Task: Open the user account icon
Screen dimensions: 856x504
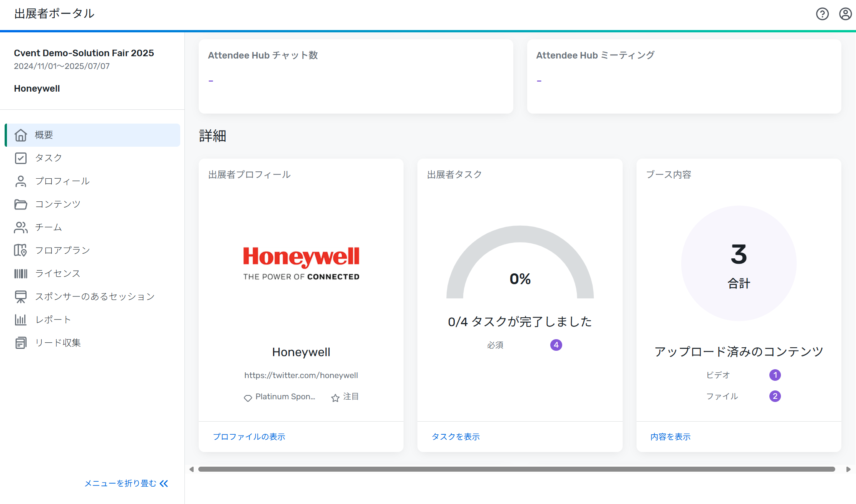Action: 845,14
